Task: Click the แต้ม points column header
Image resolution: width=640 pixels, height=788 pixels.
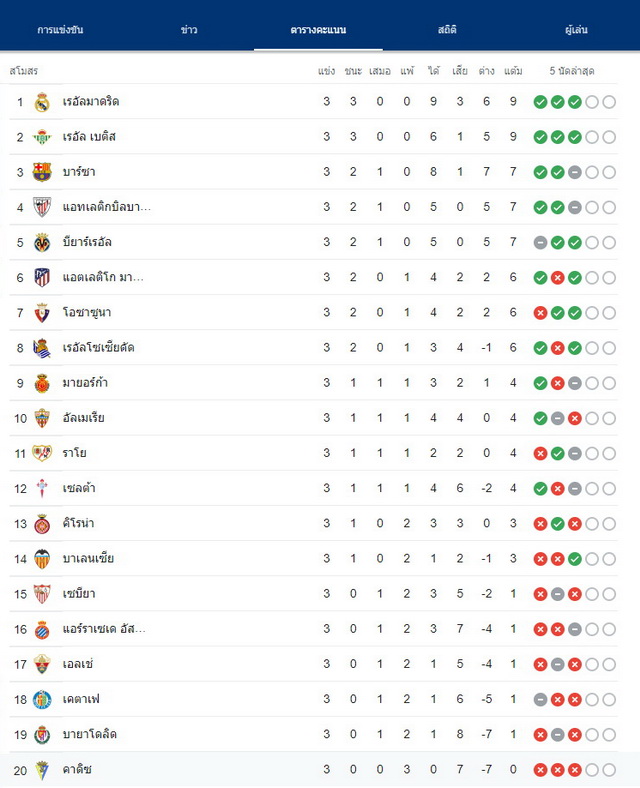Action: pyautogui.click(x=513, y=71)
